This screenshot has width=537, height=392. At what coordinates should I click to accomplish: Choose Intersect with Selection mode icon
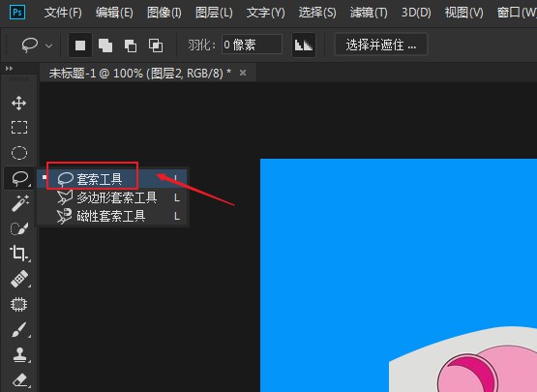point(156,45)
